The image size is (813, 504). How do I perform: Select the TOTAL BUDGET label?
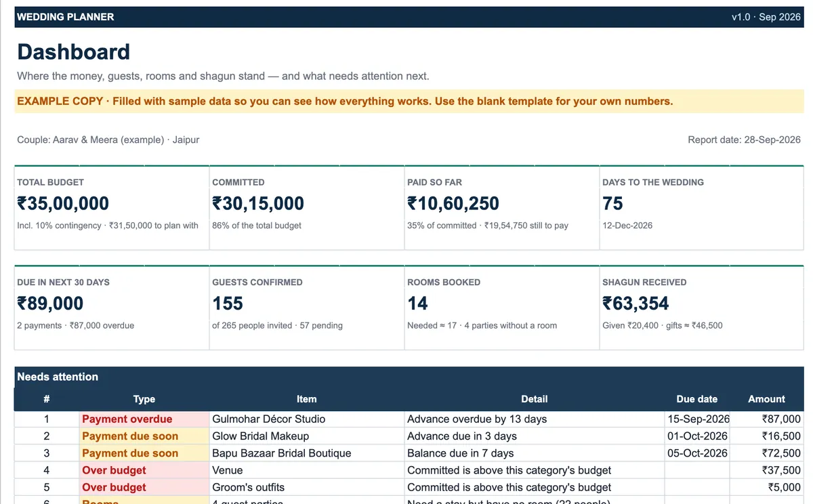[x=50, y=182]
